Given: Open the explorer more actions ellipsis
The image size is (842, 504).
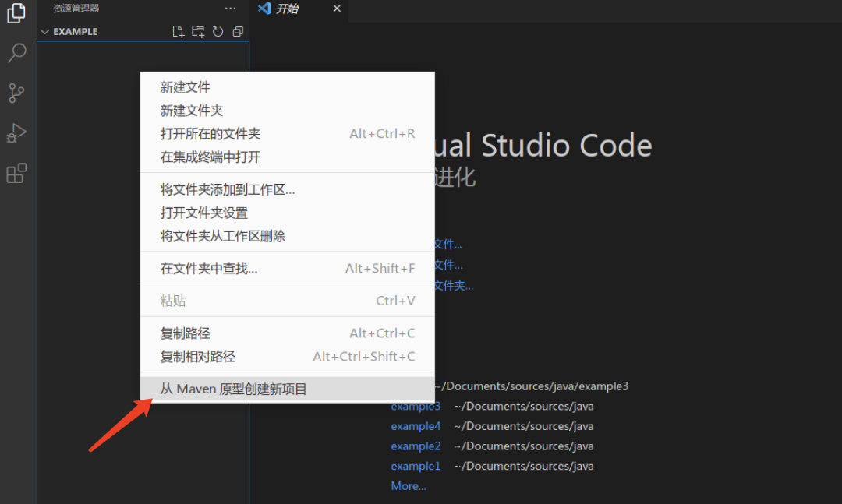Looking at the screenshot, I should pos(230,8).
